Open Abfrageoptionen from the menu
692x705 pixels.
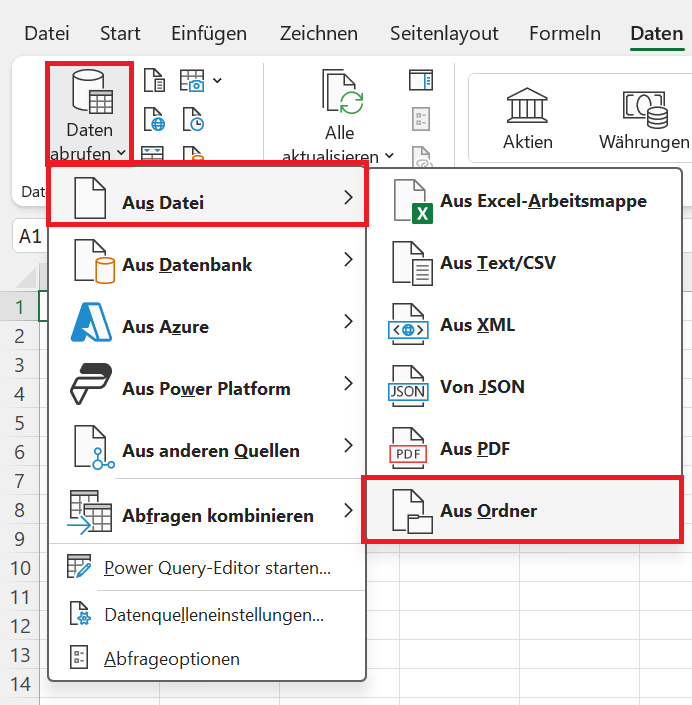click(207, 658)
